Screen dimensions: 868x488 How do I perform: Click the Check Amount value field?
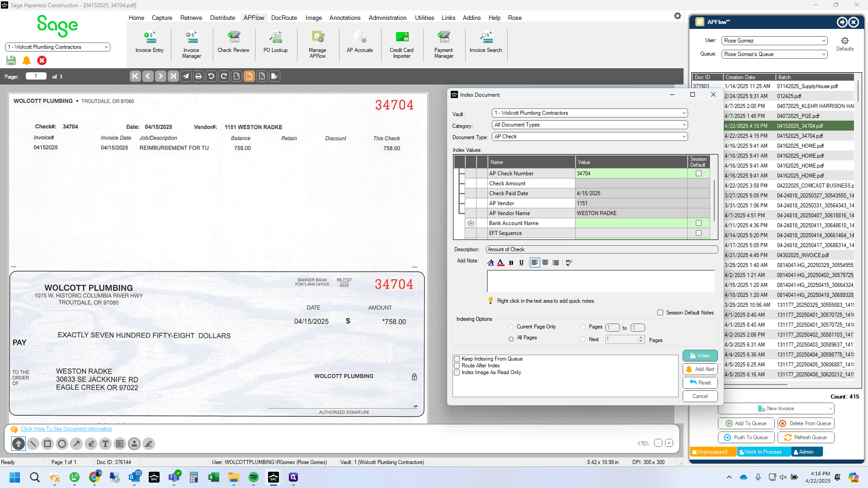[631, 183]
